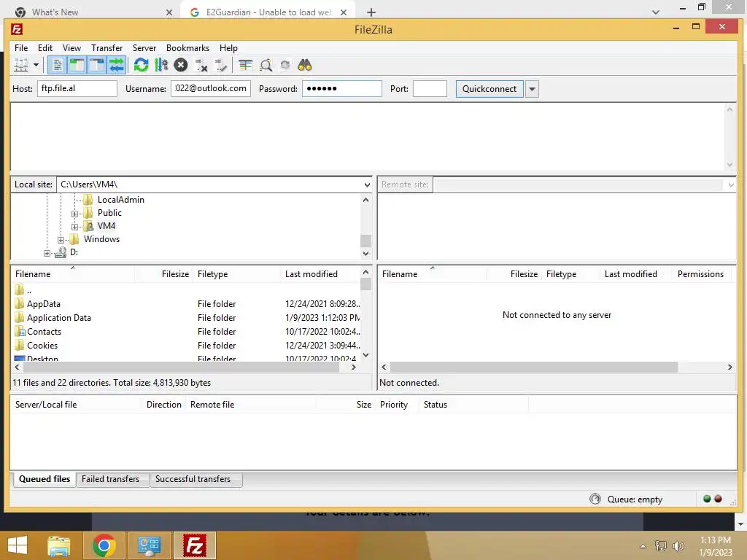
Task: Expand the VM4 folder in tree
Action: click(x=75, y=227)
